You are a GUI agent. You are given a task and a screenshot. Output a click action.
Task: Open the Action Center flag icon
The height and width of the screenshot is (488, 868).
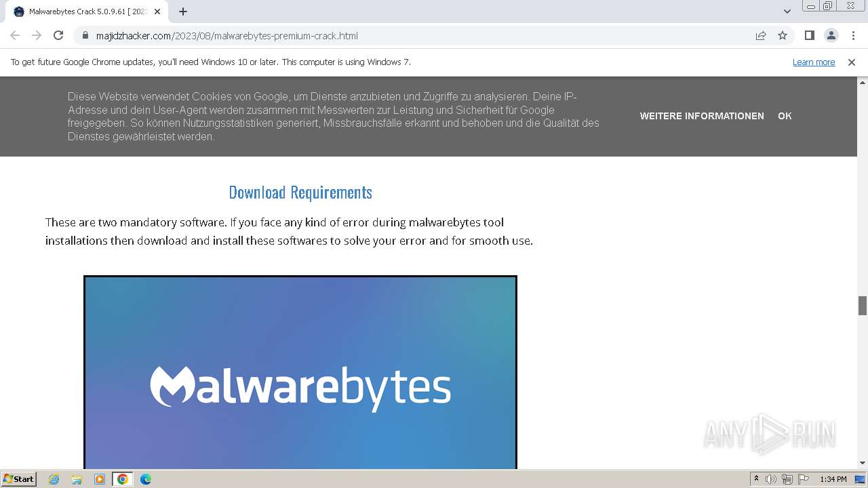(x=804, y=479)
